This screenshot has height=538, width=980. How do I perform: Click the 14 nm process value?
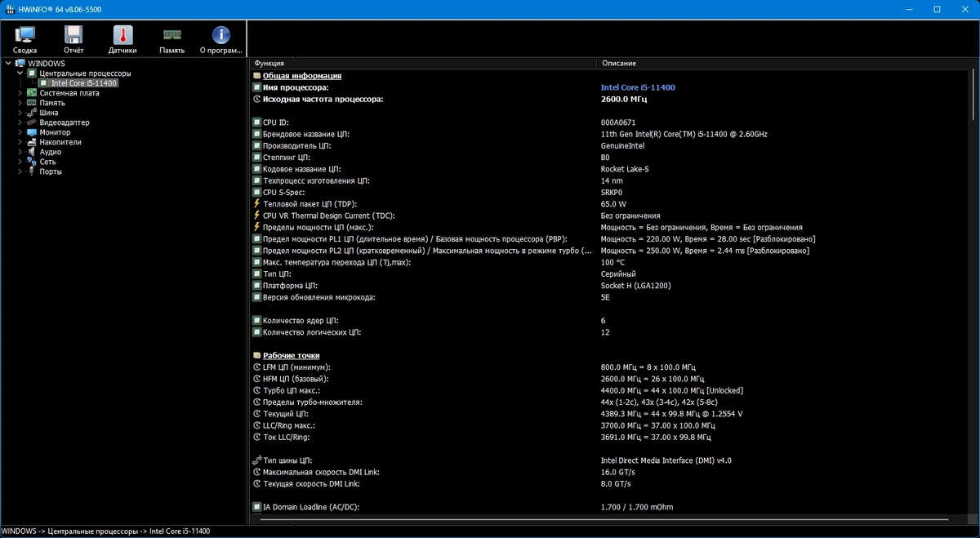pyautogui.click(x=612, y=180)
